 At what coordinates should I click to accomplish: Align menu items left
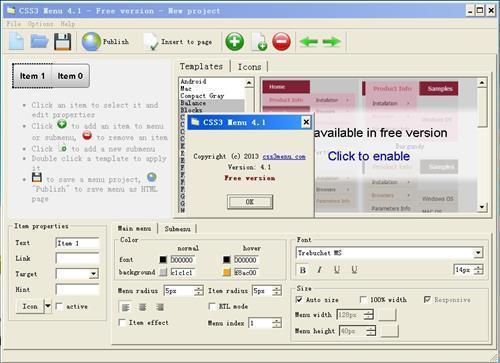pyautogui.click(x=125, y=307)
